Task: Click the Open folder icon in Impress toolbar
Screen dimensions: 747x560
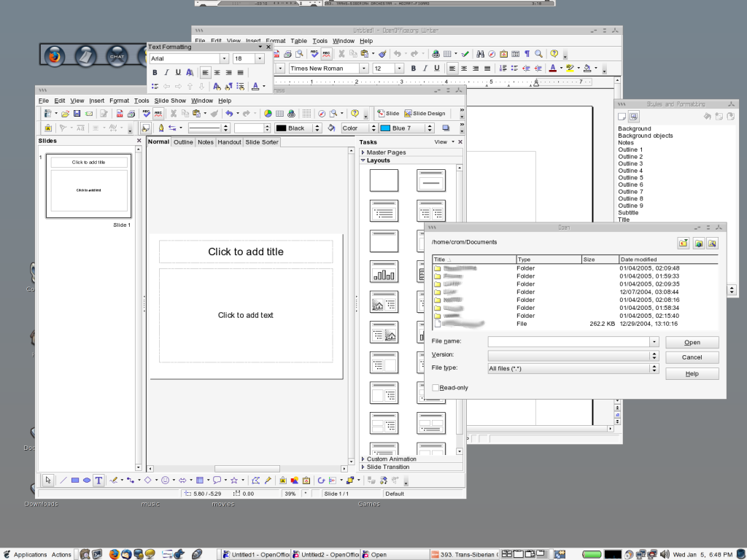Action: point(65,113)
